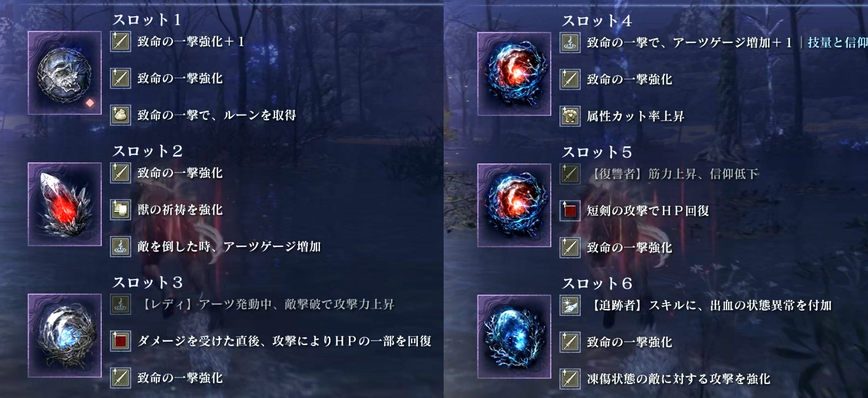Click the armor icon beside 属性カット率上昇
Screen dimensions: 868x398
570,116
